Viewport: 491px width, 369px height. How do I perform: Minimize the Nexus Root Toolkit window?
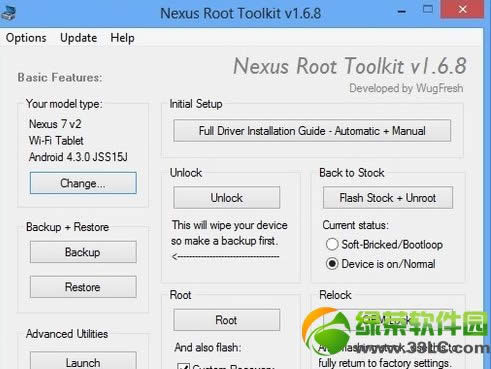tap(402, 12)
